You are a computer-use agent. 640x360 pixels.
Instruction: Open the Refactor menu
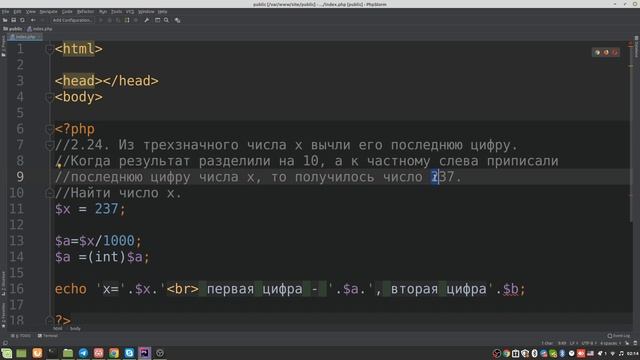[x=85, y=11]
